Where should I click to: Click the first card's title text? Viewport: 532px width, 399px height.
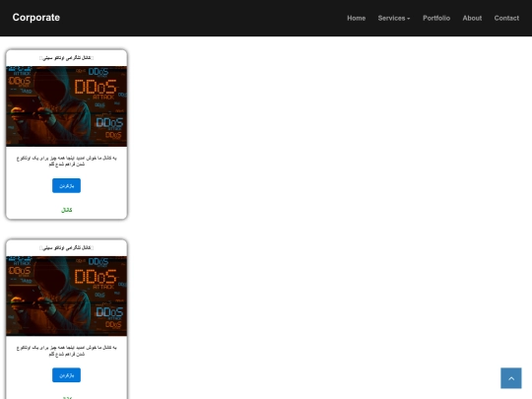point(67,58)
